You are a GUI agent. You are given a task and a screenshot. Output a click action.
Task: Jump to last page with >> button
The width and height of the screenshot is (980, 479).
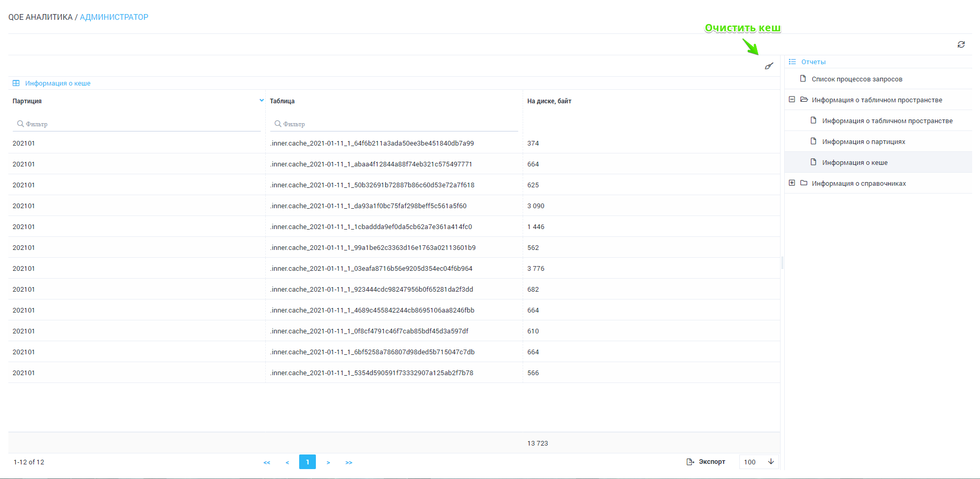point(349,462)
